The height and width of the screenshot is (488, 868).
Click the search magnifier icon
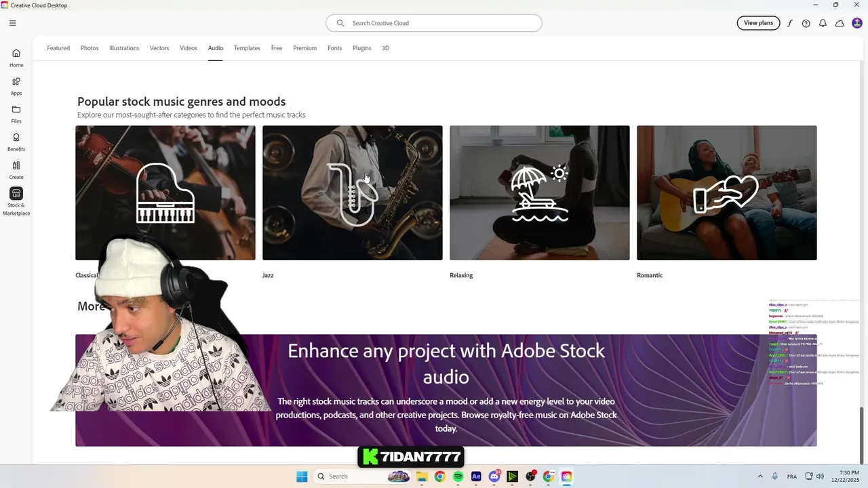340,23
